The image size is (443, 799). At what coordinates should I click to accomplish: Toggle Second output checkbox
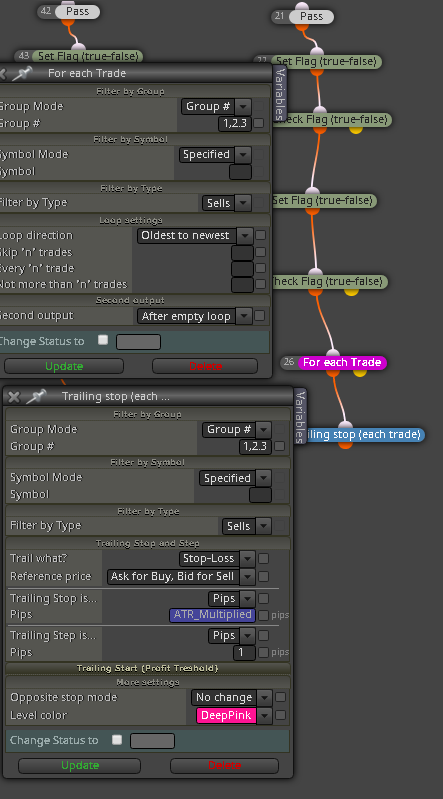pos(259,315)
